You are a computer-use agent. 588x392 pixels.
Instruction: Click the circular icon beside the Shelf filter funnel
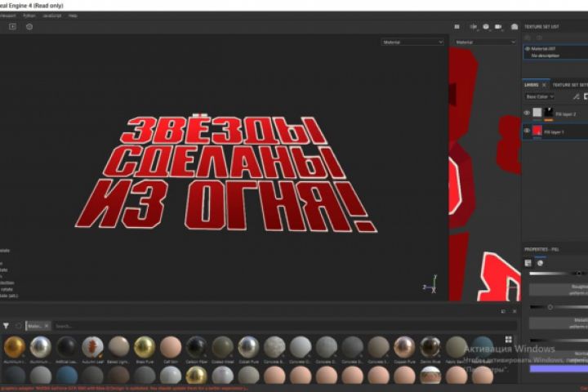point(18,326)
